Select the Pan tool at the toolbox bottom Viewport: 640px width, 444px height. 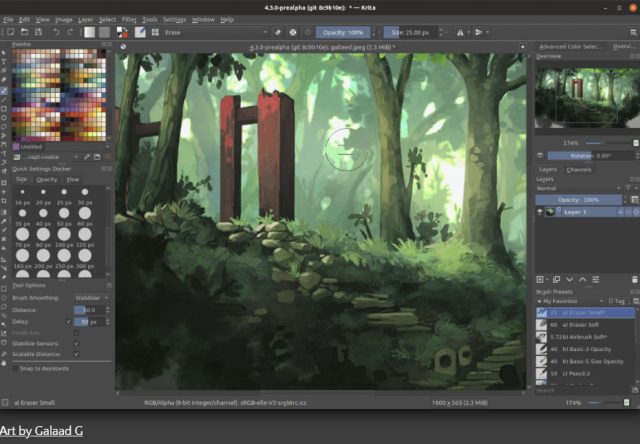click(x=4, y=363)
